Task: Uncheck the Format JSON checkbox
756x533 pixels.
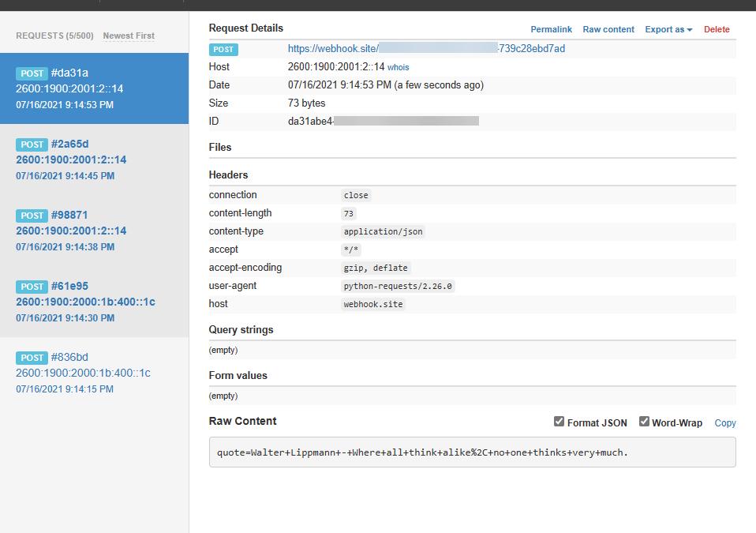Action: pyautogui.click(x=560, y=422)
